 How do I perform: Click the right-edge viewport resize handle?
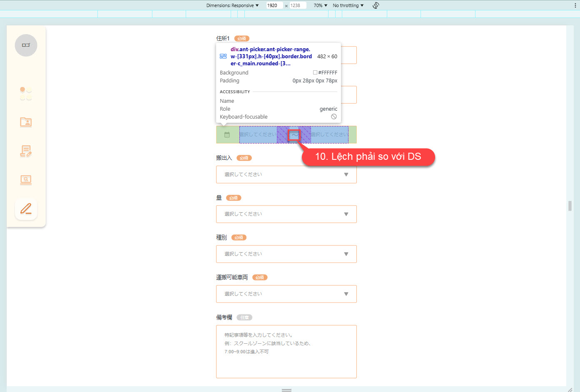pyautogui.click(x=570, y=206)
